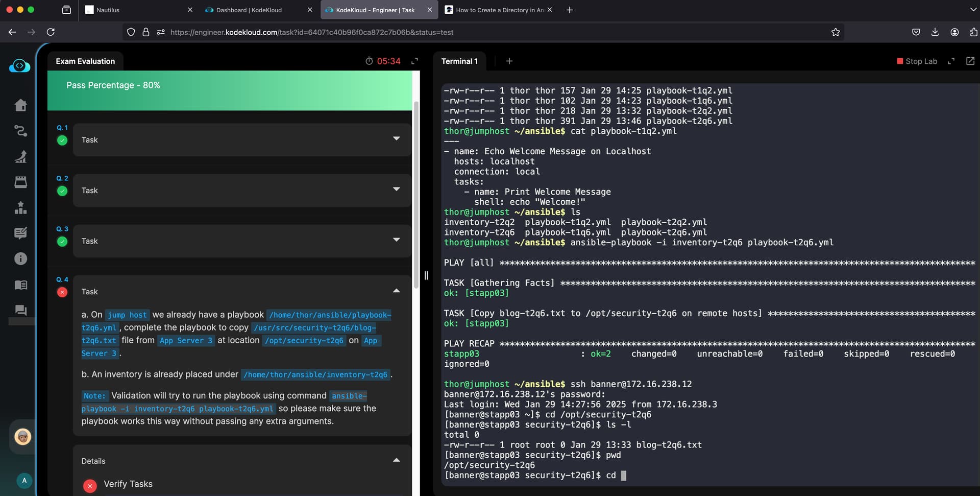980x496 pixels.
Task: Add a new terminal tab with plus
Action: coord(509,61)
